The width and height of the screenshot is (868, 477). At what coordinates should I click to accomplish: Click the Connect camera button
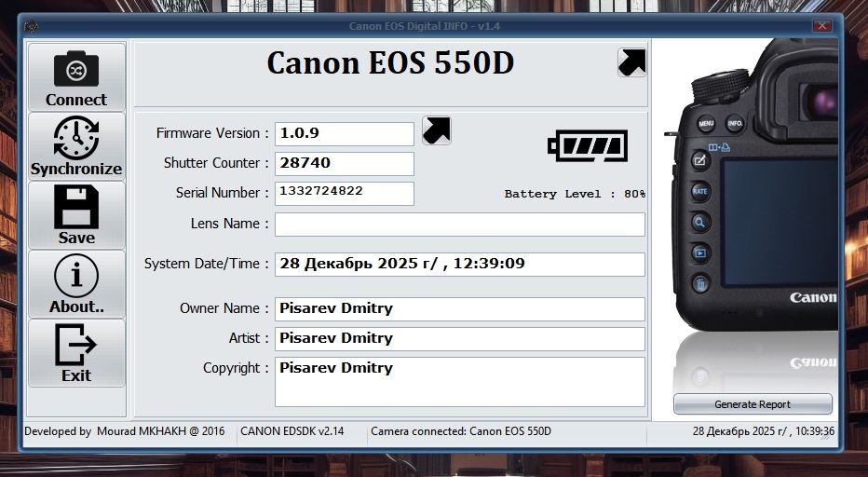coord(76,77)
